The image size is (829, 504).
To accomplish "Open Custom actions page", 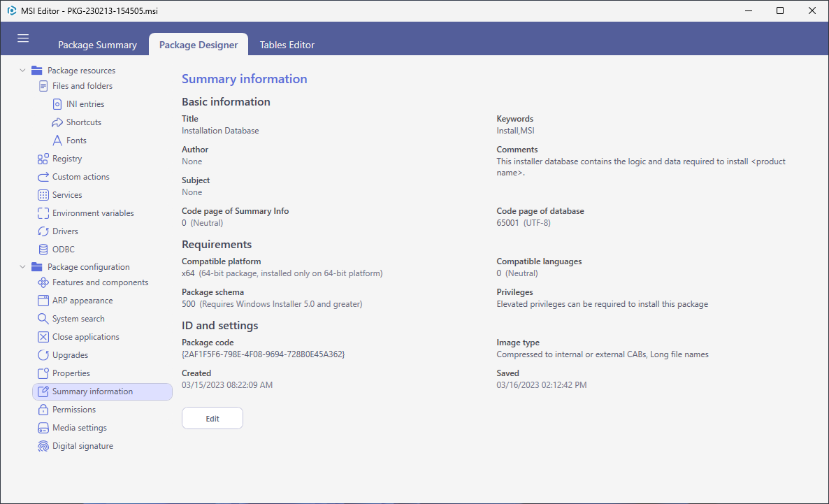I will (x=81, y=177).
